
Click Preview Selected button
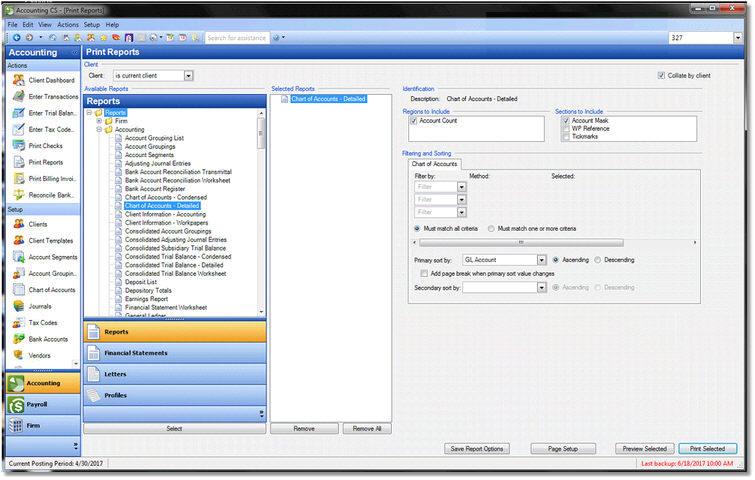tap(644, 449)
